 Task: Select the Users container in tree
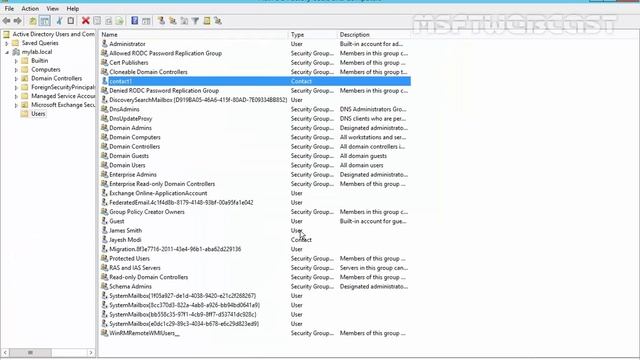(38, 114)
